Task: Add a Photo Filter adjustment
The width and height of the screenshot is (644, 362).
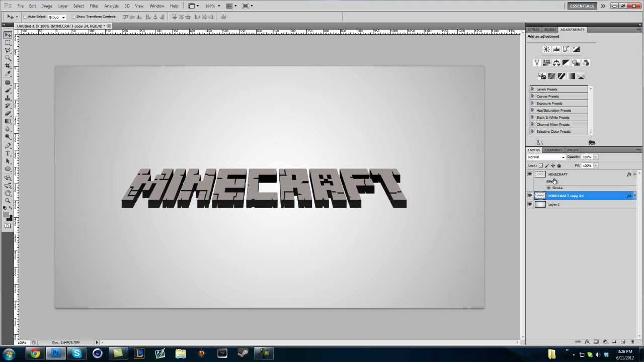Action: coord(576,63)
